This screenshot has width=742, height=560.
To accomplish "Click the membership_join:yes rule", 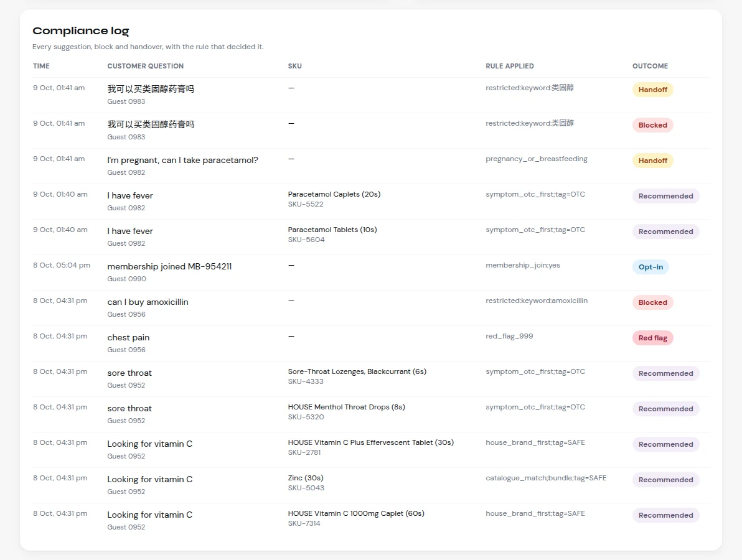I will pos(522,265).
